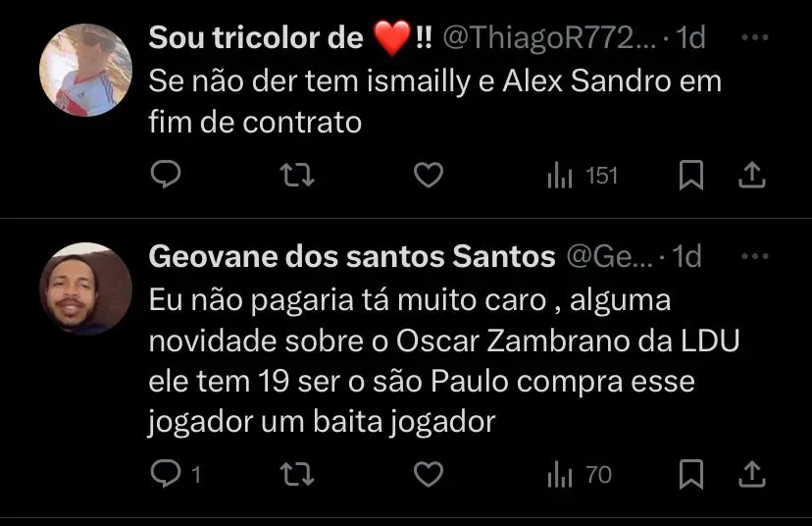Image resolution: width=812 pixels, height=526 pixels.
Task: Retweet Geovane dos santos tweet
Action: pos(297,474)
